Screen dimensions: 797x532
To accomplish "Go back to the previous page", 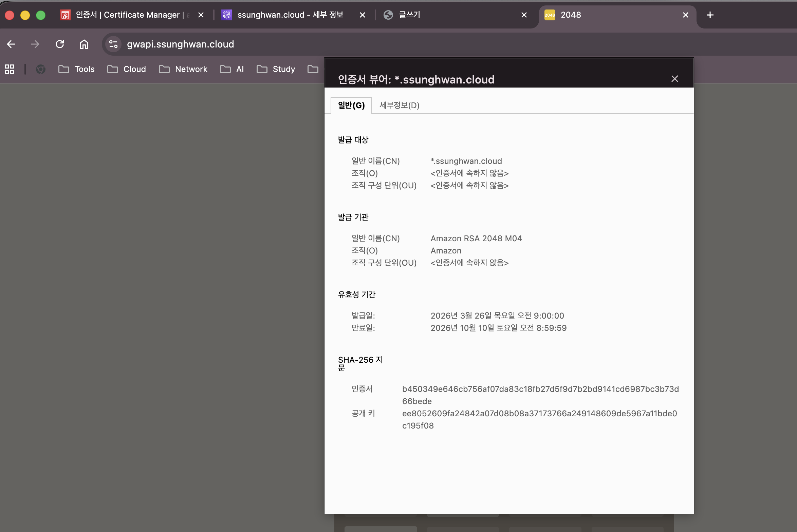I will click(x=11, y=44).
